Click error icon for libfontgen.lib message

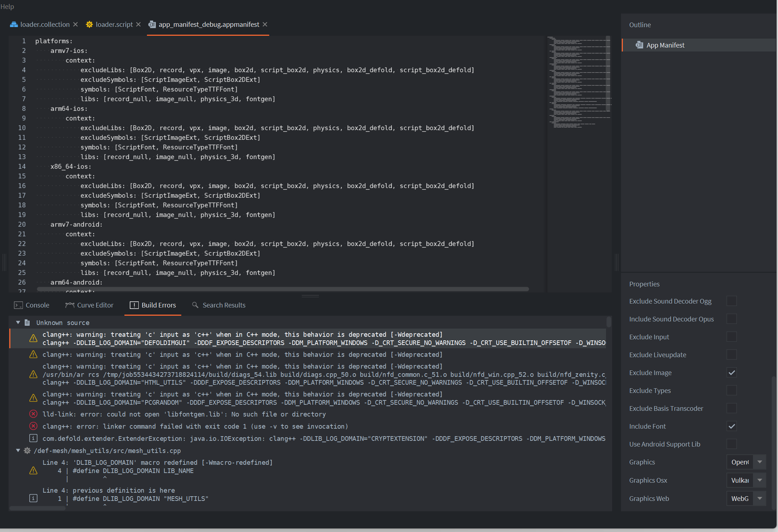(x=33, y=414)
